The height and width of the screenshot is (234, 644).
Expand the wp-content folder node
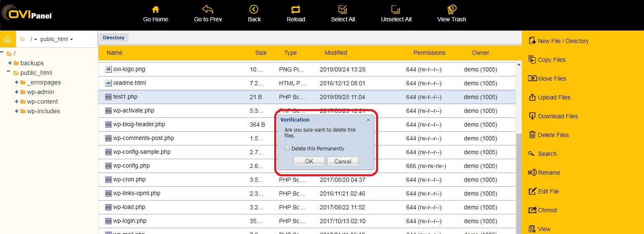pyautogui.click(x=16, y=102)
